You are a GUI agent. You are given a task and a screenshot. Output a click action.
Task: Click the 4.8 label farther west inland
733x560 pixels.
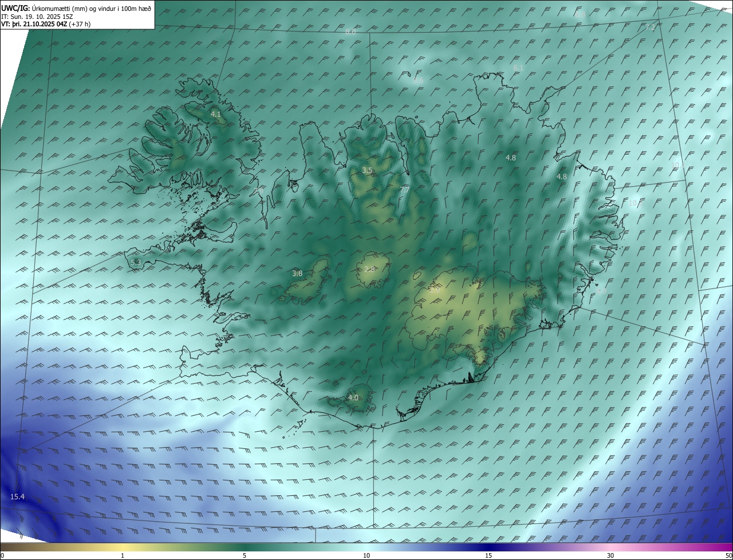tap(511, 157)
